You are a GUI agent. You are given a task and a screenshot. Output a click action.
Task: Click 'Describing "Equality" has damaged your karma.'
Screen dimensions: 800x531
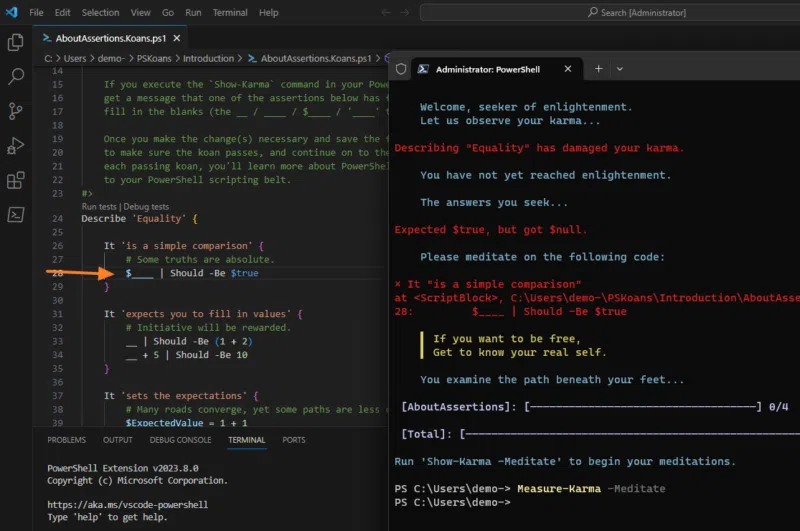(x=539, y=148)
